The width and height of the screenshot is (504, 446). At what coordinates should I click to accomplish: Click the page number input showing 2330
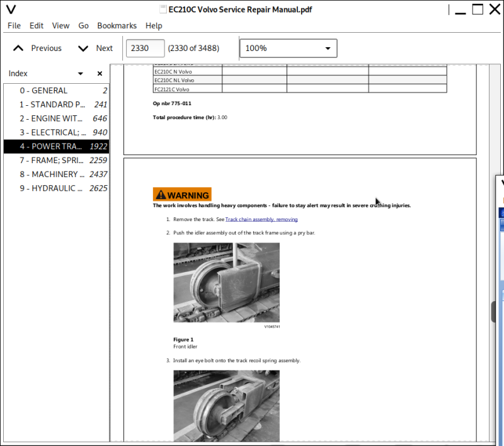coord(145,48)
